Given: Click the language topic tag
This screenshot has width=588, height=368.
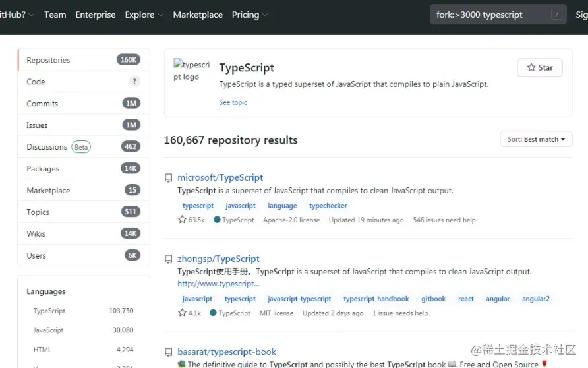Looking at the screenshot, I should point(282,206).
